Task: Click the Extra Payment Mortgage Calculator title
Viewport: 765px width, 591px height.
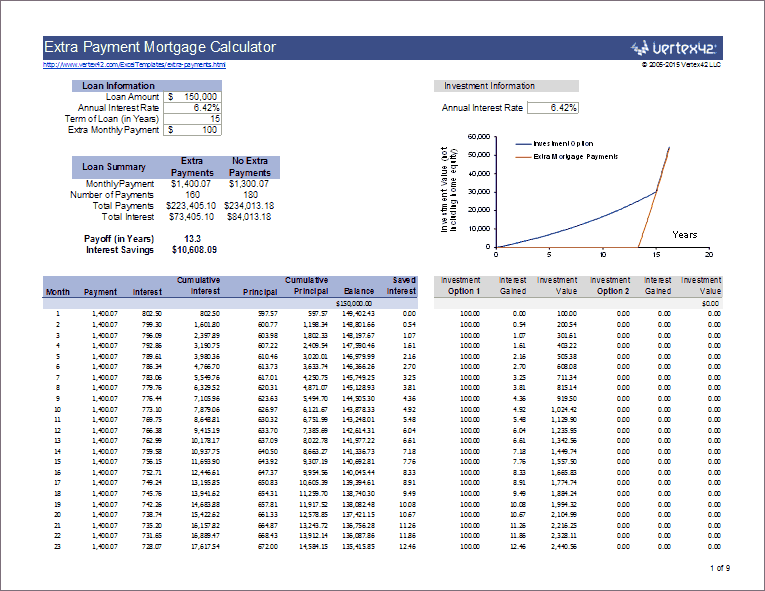Action: pos(160,48)
